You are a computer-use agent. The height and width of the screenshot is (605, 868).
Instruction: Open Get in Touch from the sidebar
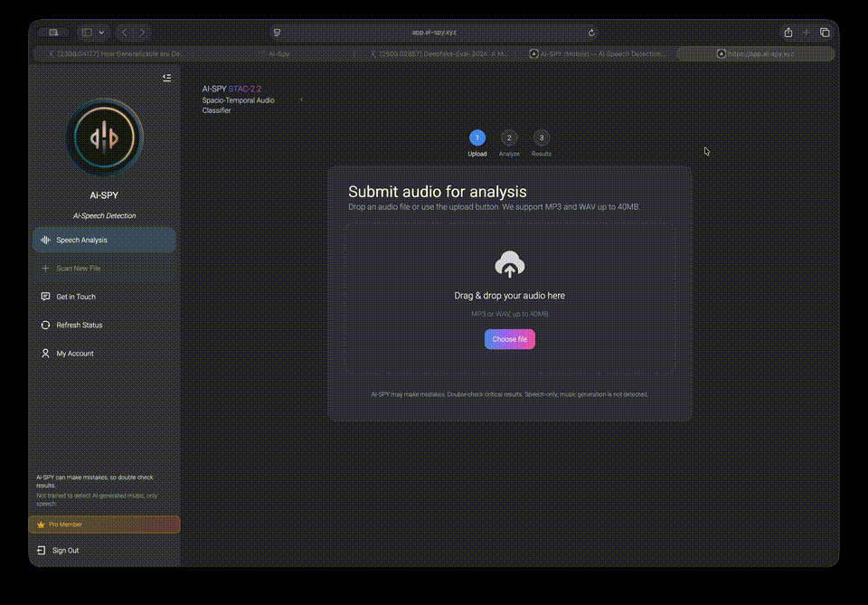(x=104, y=297)
